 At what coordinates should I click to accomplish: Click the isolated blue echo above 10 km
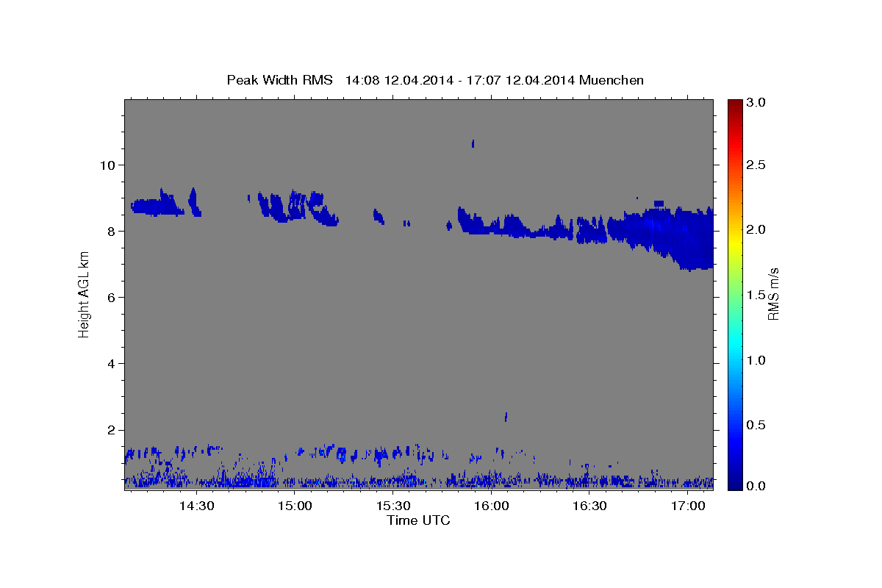pyautogui.click(x=473, y=143)
